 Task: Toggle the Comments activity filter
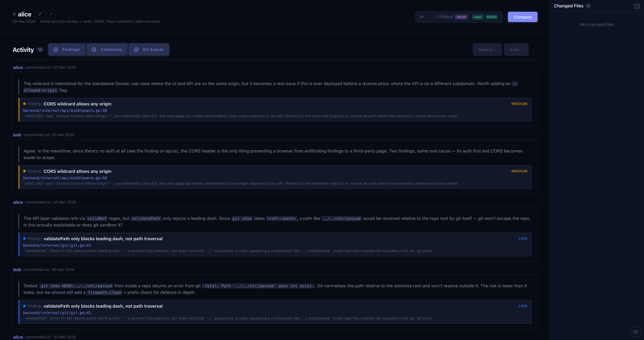[x=107, y=49]
